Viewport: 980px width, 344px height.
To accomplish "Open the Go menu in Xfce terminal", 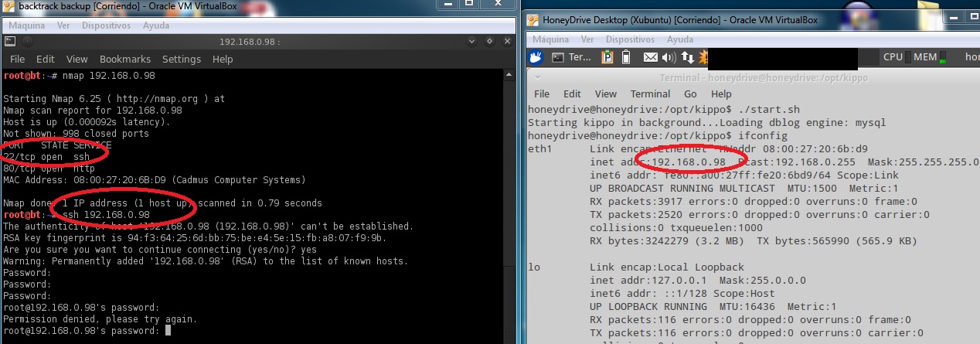I will [690, 94].
